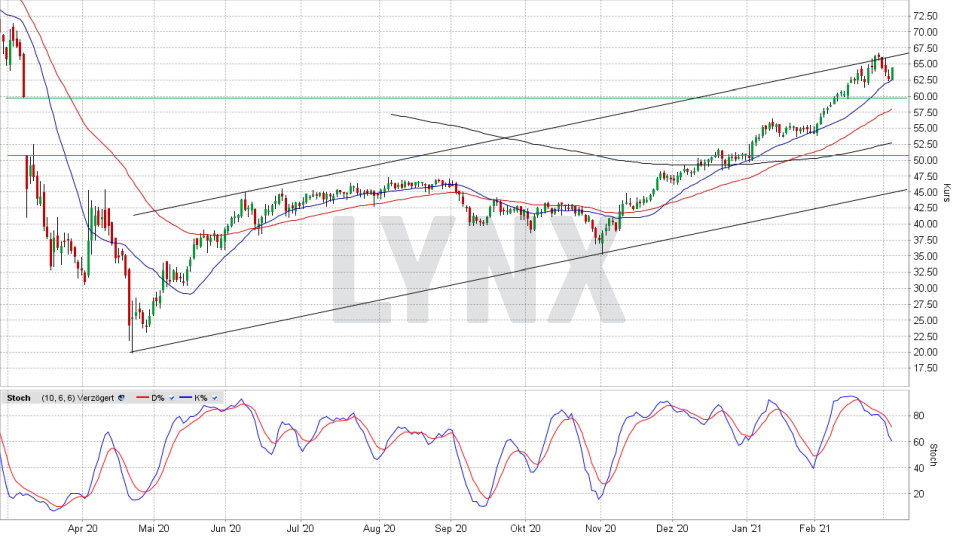Screen dimensions: 960x540
Task: Click the Kurs axis title
Action: 947,193
